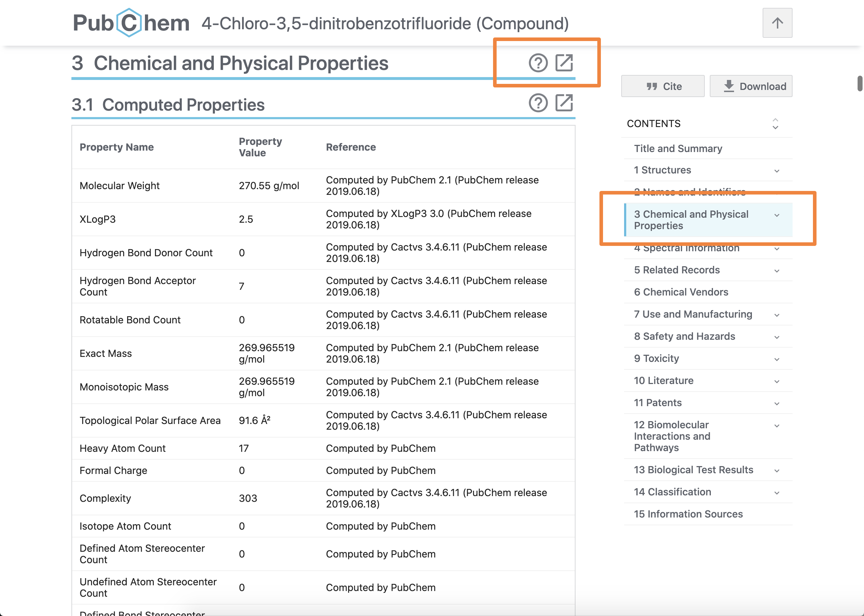
Task: Expand the 1 Structures subsection chevron
Action: point(777,171)
